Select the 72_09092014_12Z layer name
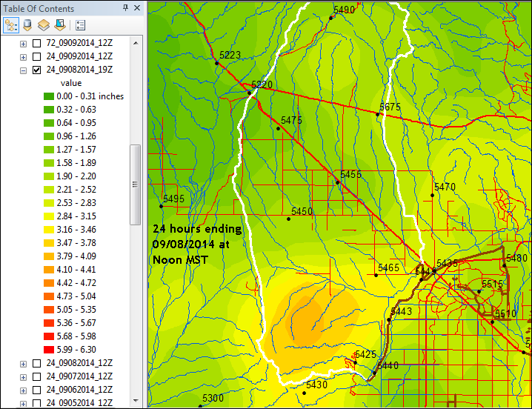This screenshot has width=532, height=409. (x=79, y=43)
